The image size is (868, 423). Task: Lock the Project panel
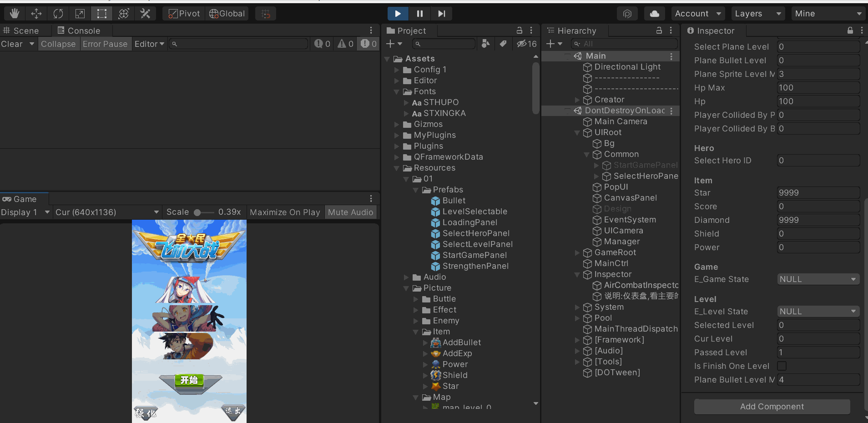tap(520, 30)
